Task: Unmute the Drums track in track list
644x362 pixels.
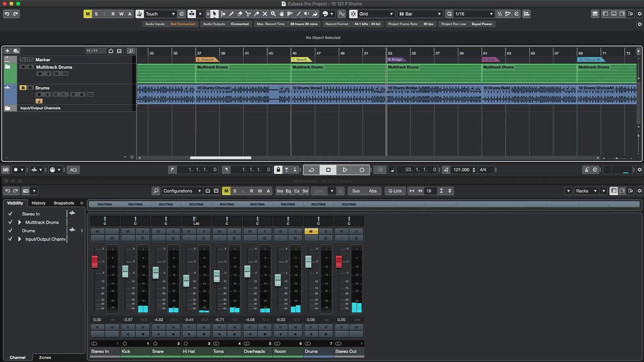Action: 23,88
